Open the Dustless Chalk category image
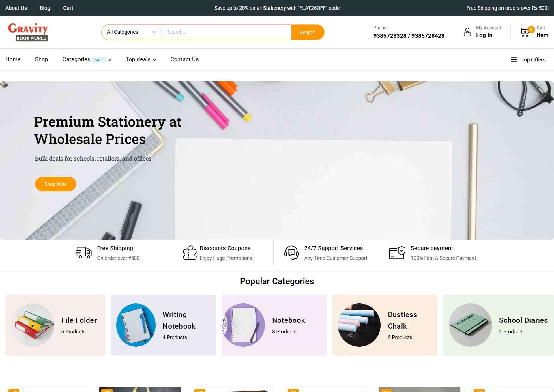The width and height of the screenshot is (554, 392). pyautogui.click(x=359, y=325)
